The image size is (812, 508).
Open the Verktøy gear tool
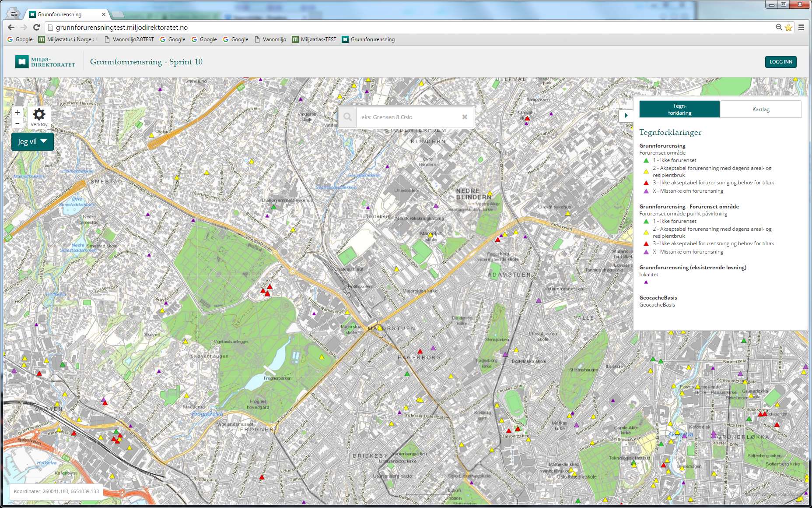39,117
